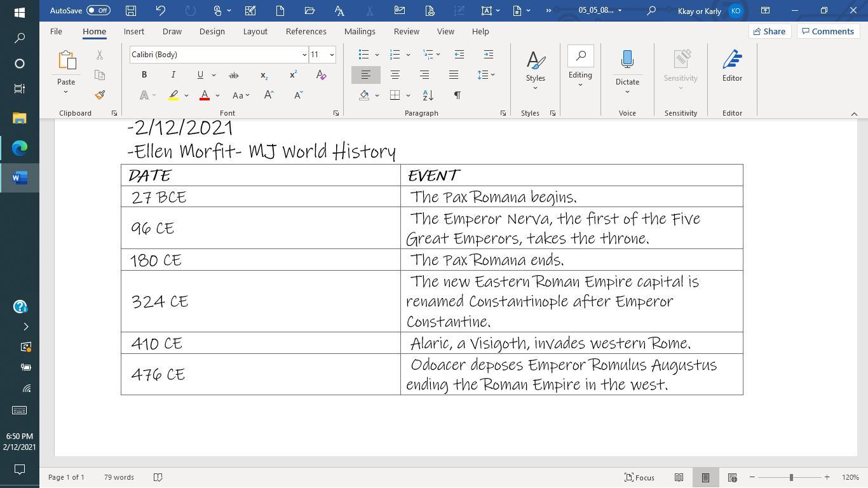868x488 pixels.
Task: Click the Format Painter brush icon
Action: tap(100, 95)
